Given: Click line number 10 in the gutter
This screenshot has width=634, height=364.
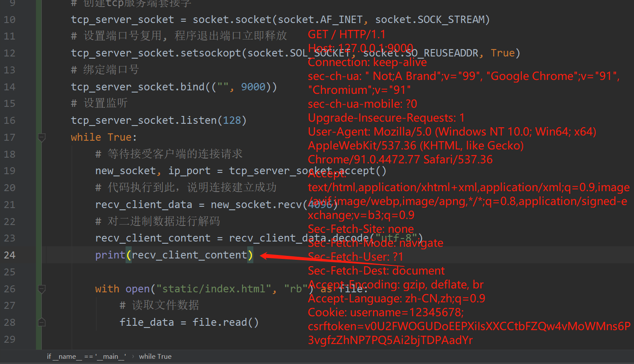Looking at the screenshot, I should (x=10, y=20).
